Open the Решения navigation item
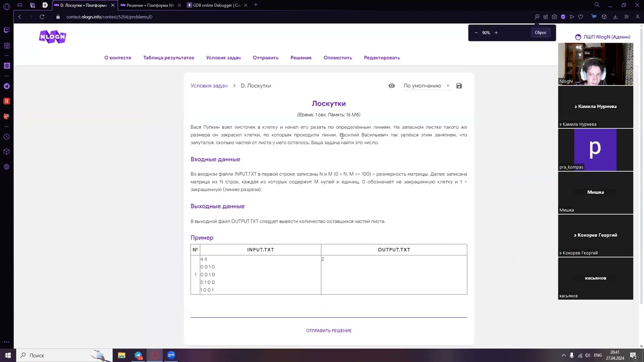The image size is (644, 362). tap(301, 58)
